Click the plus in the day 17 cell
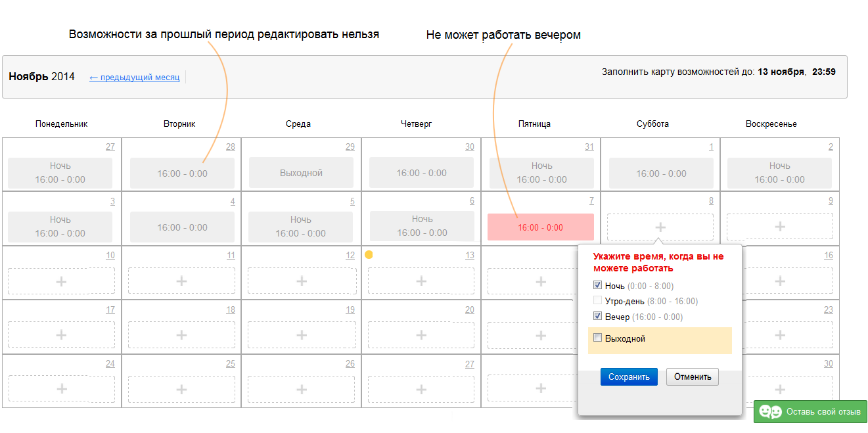 61,335
